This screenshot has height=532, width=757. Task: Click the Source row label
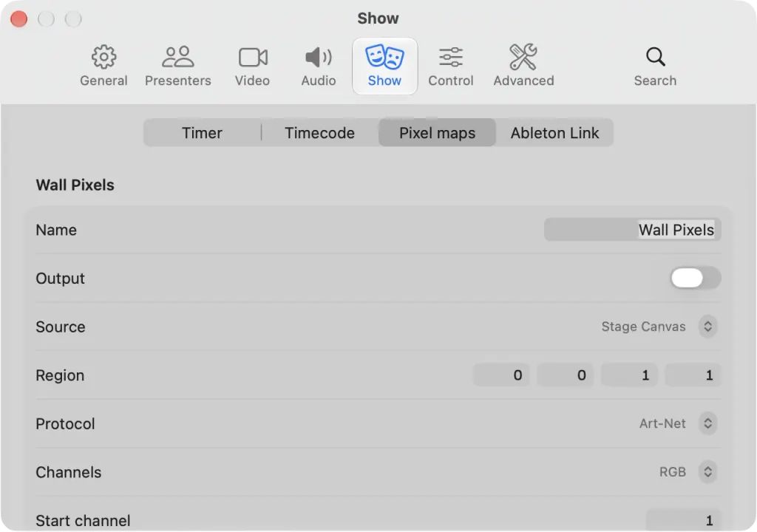pos(61,327)
